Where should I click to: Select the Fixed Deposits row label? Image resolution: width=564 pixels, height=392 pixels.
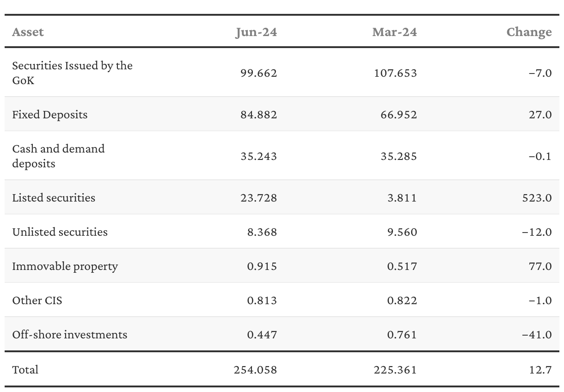pos(50,114)
